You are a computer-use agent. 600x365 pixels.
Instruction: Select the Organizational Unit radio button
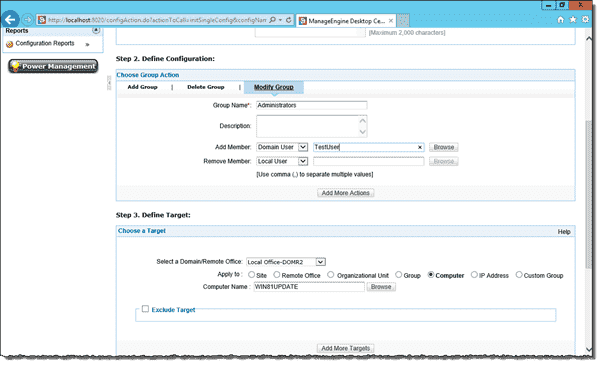pyautogui.click(x=331, y=275)
